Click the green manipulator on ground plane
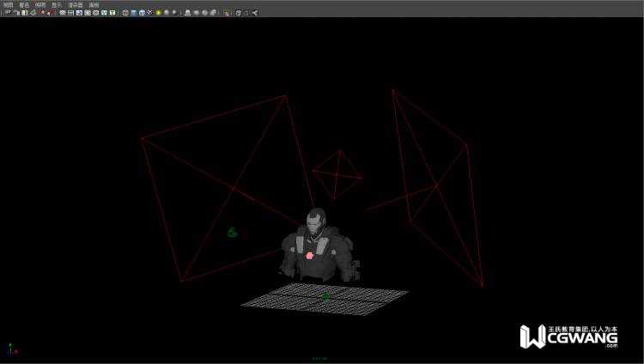644x364 pixels. (x=325, y=297)
